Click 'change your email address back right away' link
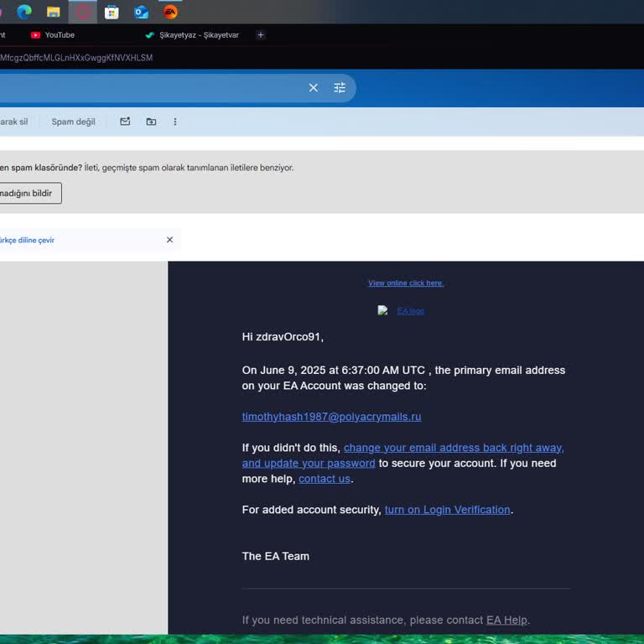Viewport: 644px width, 644px height. [454, 448]
